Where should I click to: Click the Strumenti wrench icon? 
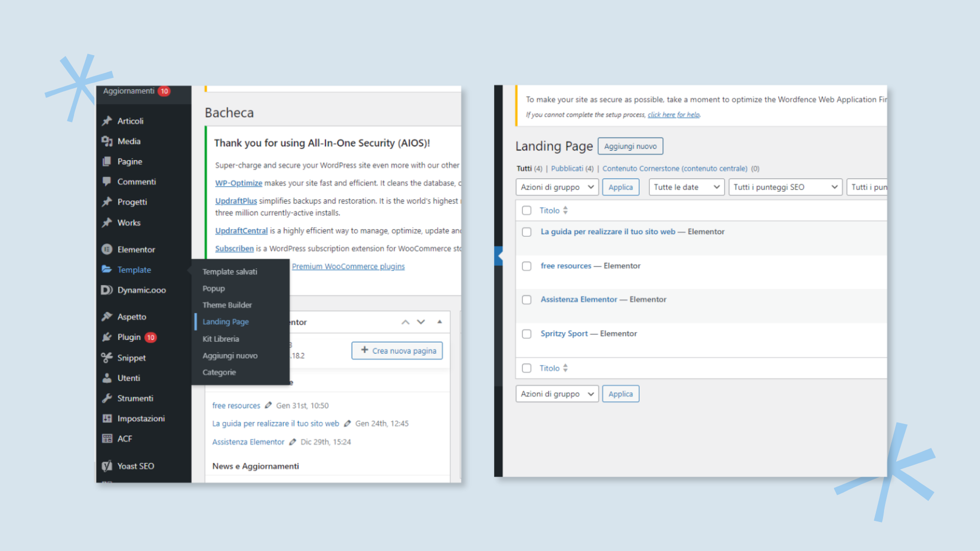click(x=107, y=398)
